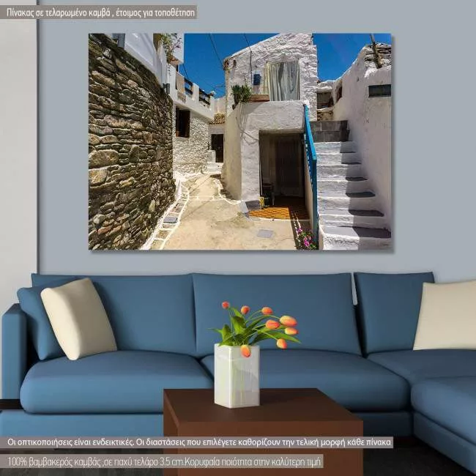476x476 pixels.
Task: Click the curtained window in the painting
Action: pos(283,81)
